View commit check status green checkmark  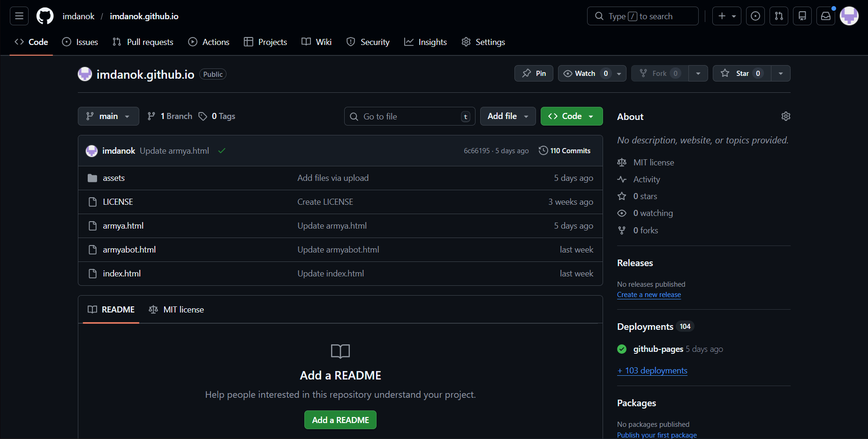pos(222,151)
